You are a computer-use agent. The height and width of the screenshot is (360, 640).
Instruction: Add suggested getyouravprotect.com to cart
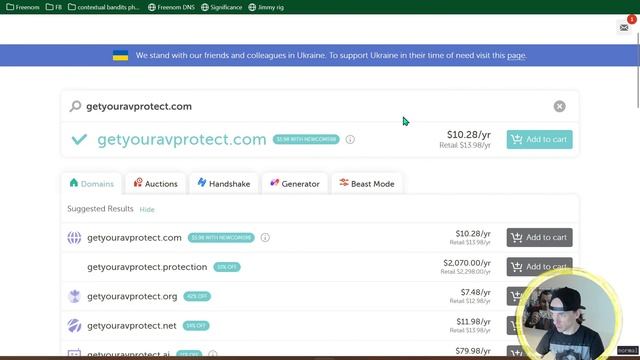pos(540,237)
